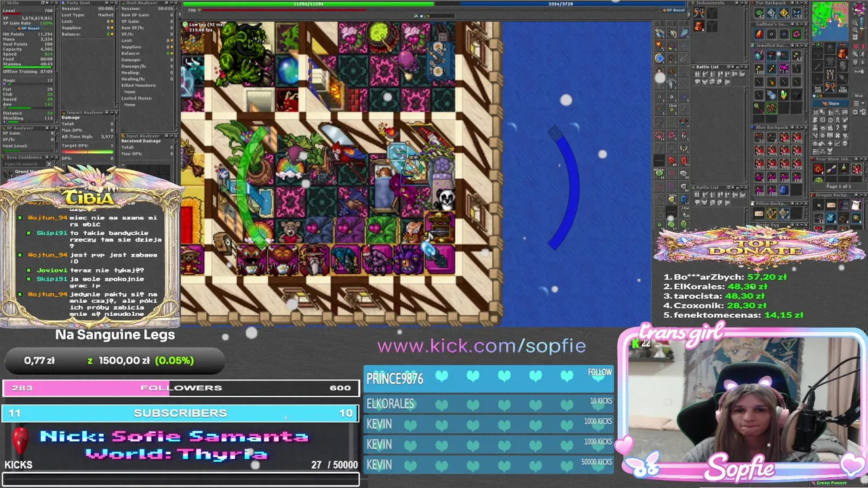Center the minimap on player
868x488 pixels.
tap(855, 38)
